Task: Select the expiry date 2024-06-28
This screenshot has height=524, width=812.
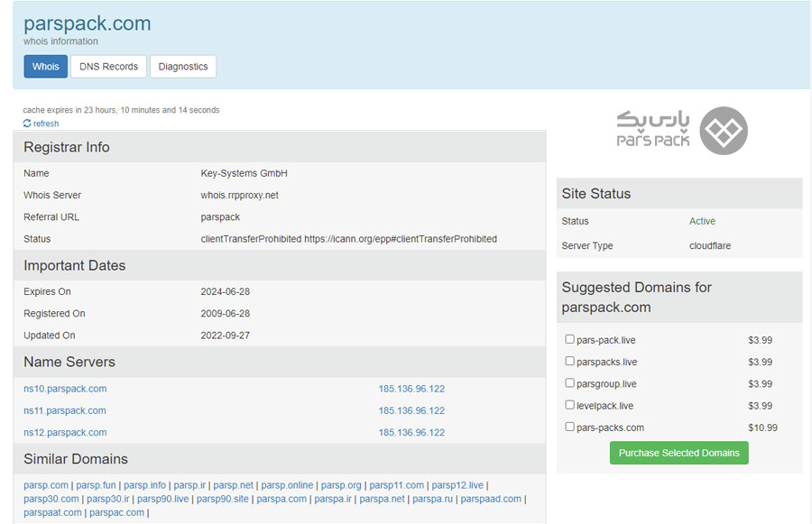Action: click(x=226, y=292)
